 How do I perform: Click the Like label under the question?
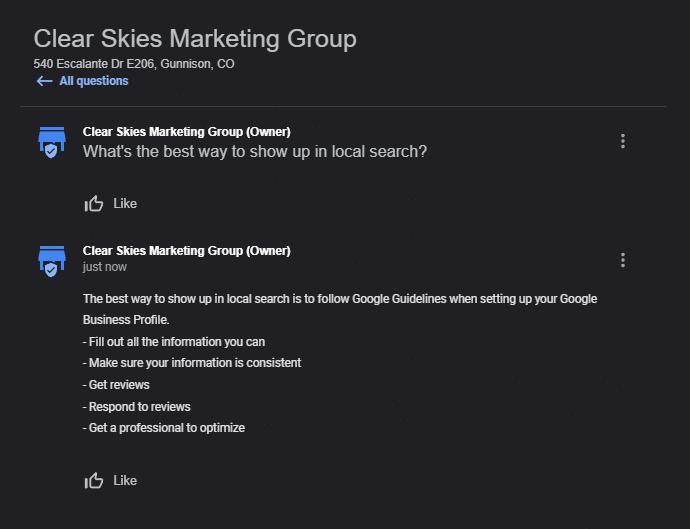click(x=125, y=204)
